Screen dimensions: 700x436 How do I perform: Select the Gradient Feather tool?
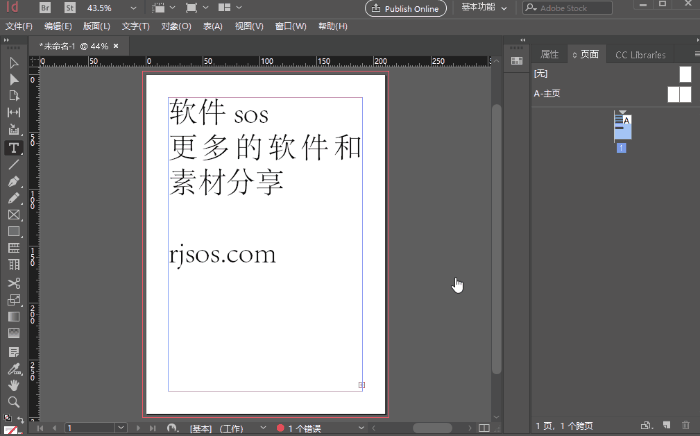14,333
